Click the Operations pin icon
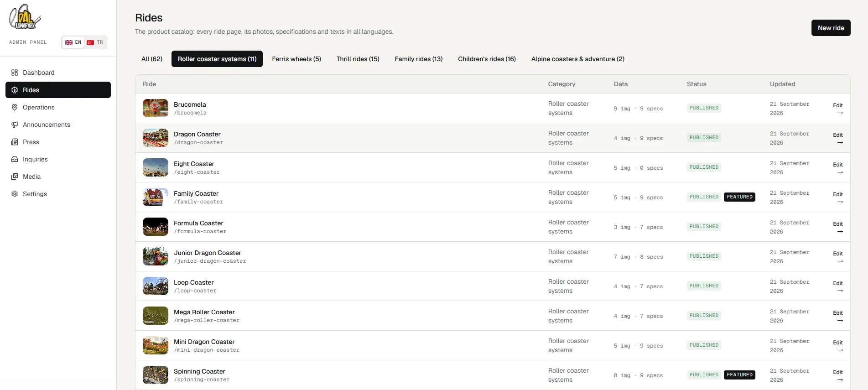The image size is (868, 390). [x=15, y=107]
